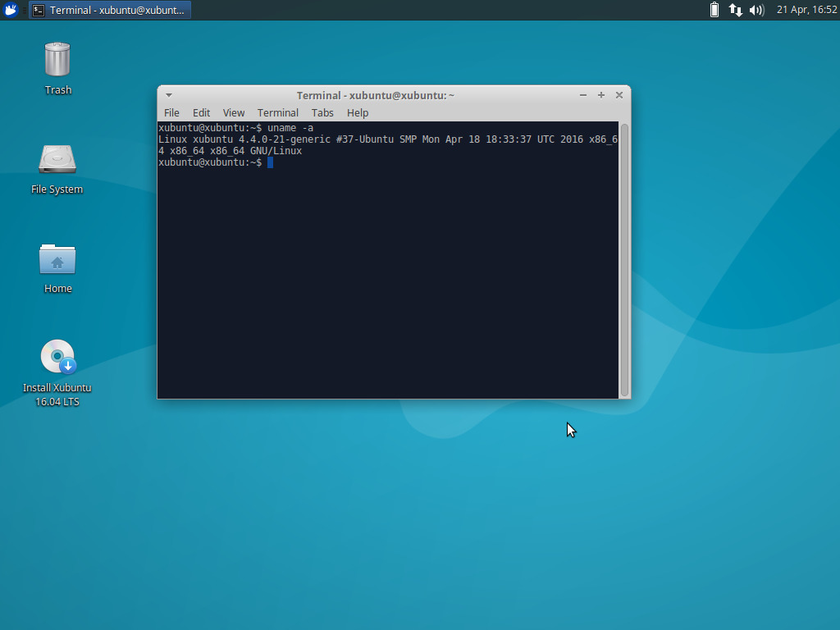Click the battery indicator in the tray
This screenshot has width=840, height=630.
click(714, 10)
